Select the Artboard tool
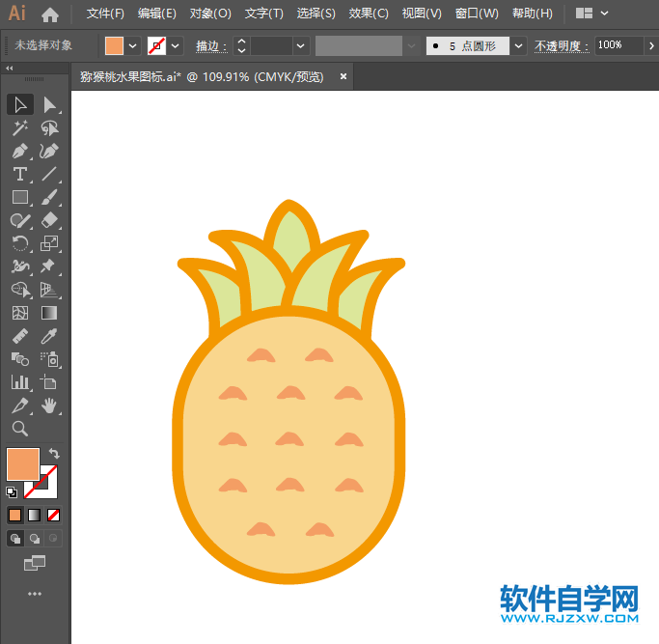This screenshot has height=644, width=659. click(49, 382)
